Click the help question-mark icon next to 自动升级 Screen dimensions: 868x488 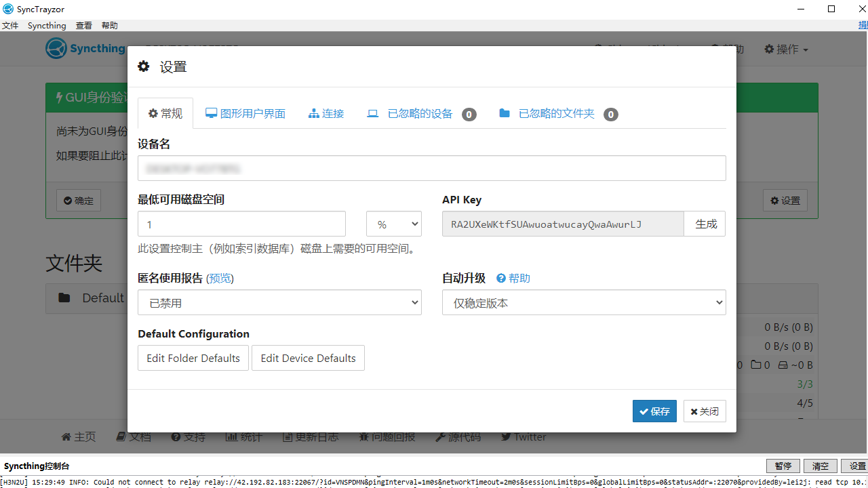coord(500,278)
